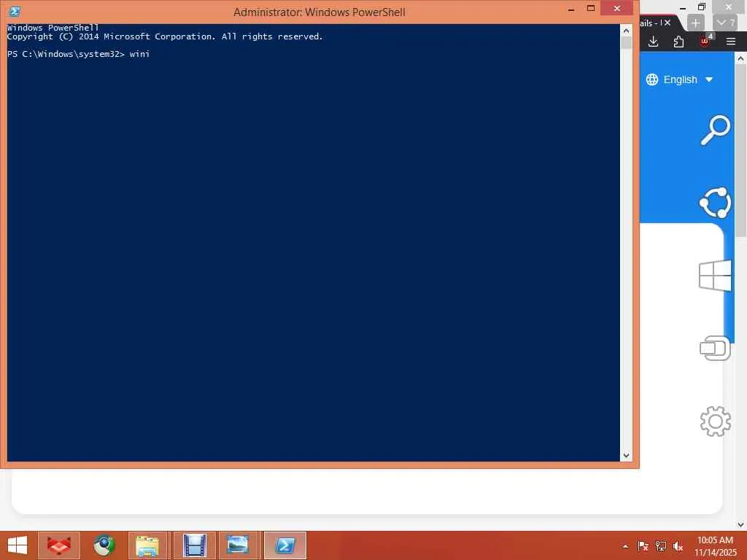
Task: Open the globe browser icon in taskbar
Action: 104,545
